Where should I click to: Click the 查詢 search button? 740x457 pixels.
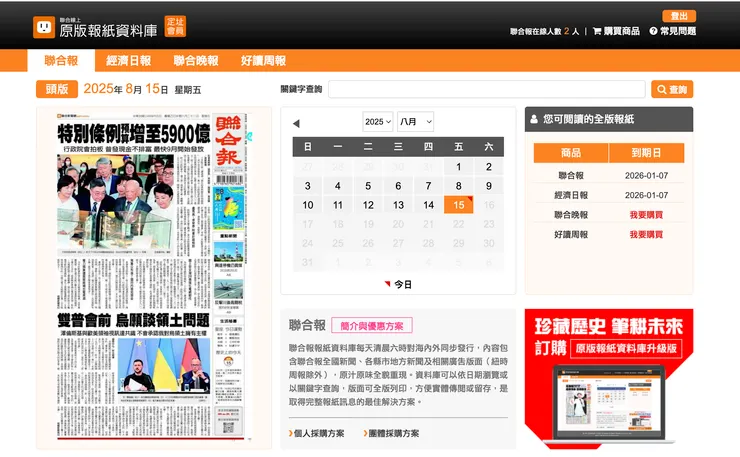pyautogui.click(x=672, y=89)
